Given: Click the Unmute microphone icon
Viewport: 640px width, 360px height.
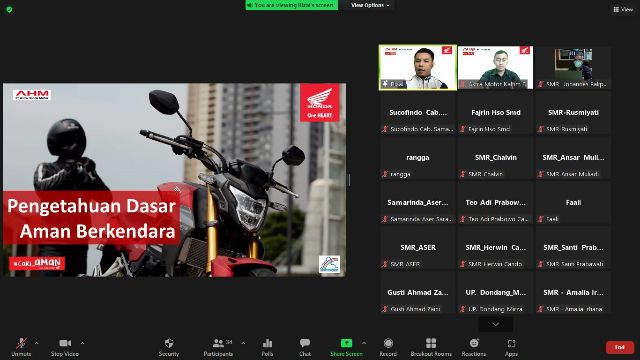Looking at the screenshot, I should 21,343.
